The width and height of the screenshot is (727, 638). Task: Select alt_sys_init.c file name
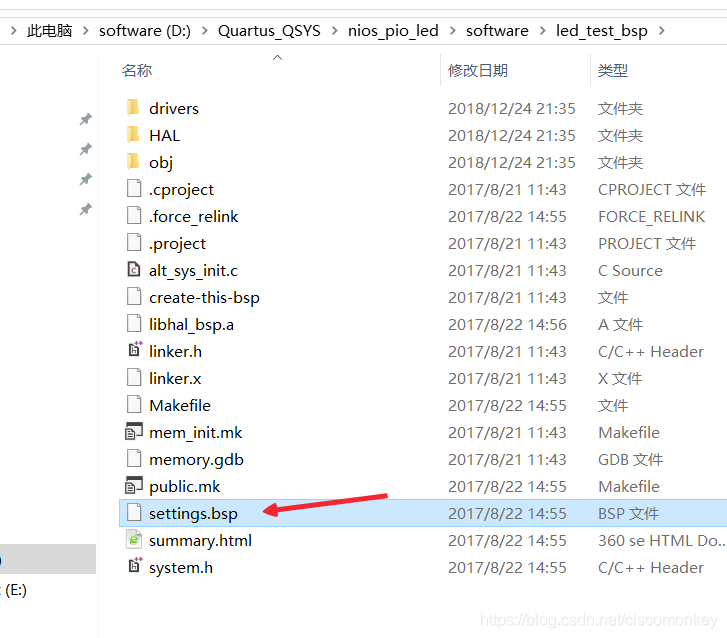point(193,270)
